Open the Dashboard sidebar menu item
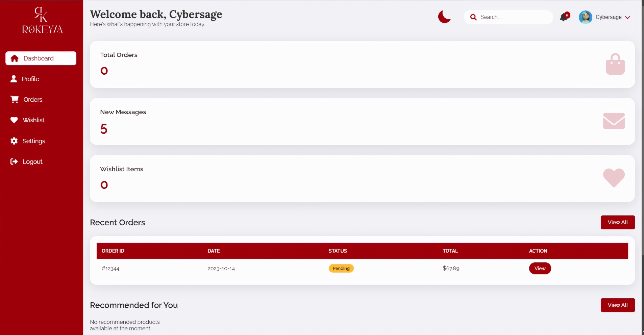Image resolution: width=644 pixels, height=335 pixels. (x=41, y=58)
